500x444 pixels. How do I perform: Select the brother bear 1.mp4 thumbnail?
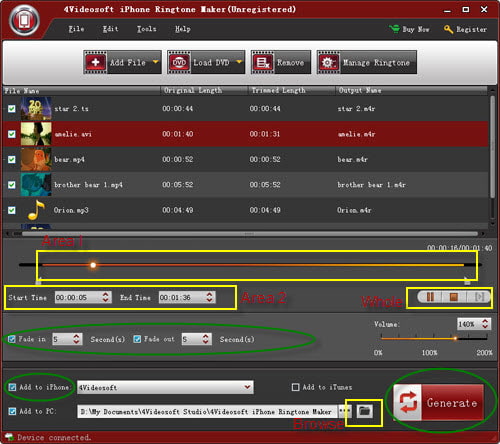click(x=36, y=184)
